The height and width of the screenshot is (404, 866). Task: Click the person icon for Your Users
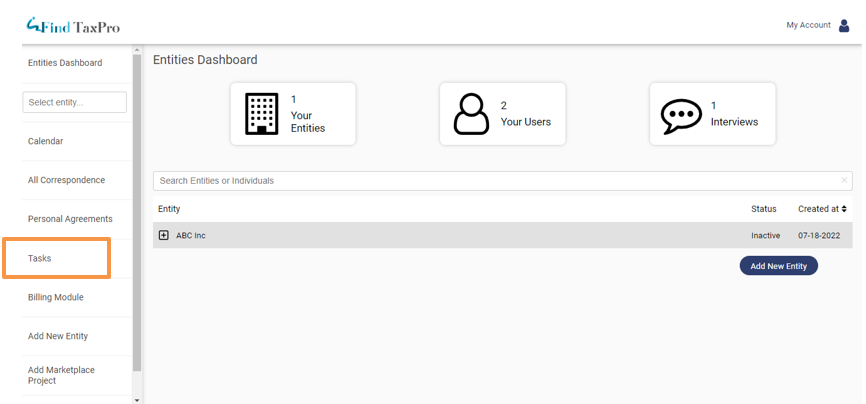[x=471, y=114]
